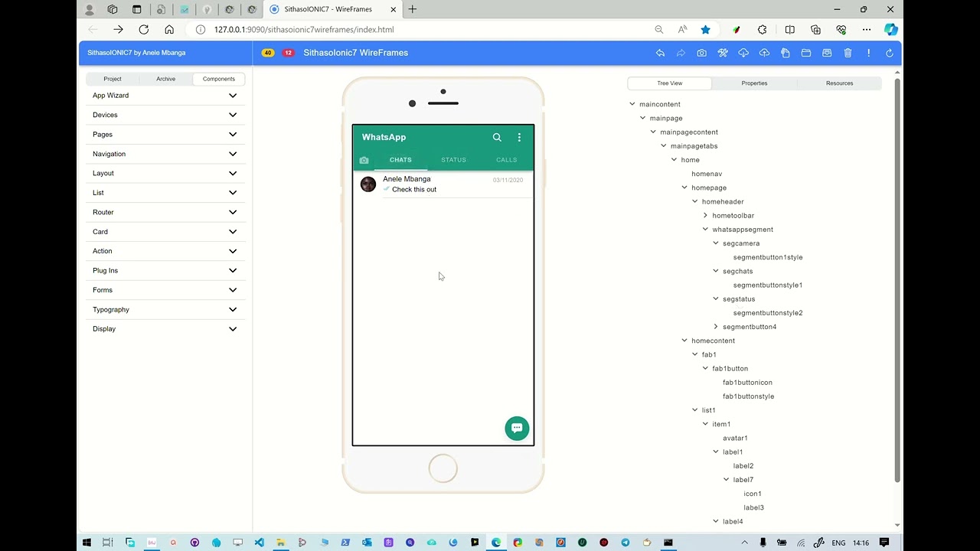Click the undo arrow in the blue toolbar
The height and width of the screenshot is (551, 980).
660,53
